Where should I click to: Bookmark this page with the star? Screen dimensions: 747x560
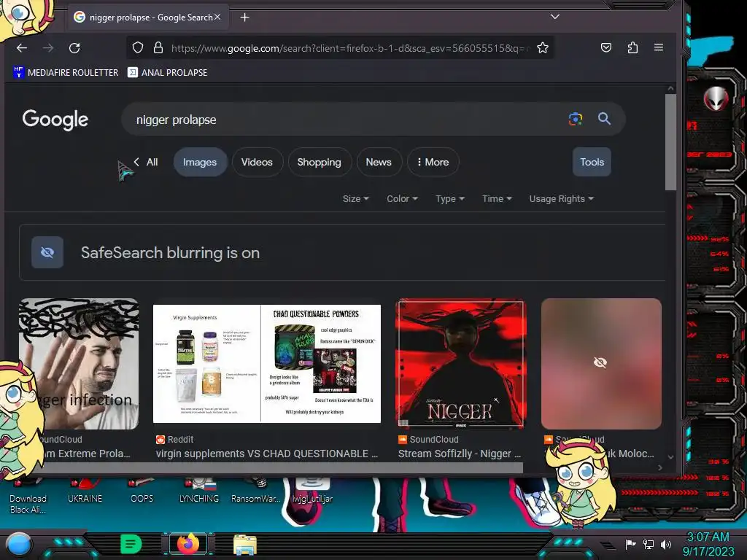543,47
